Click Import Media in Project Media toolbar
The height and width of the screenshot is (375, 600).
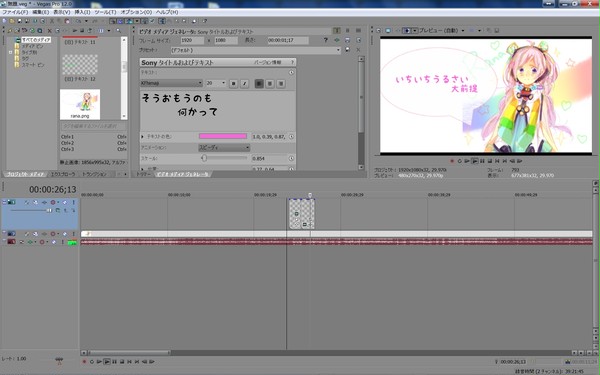[10, 30]
